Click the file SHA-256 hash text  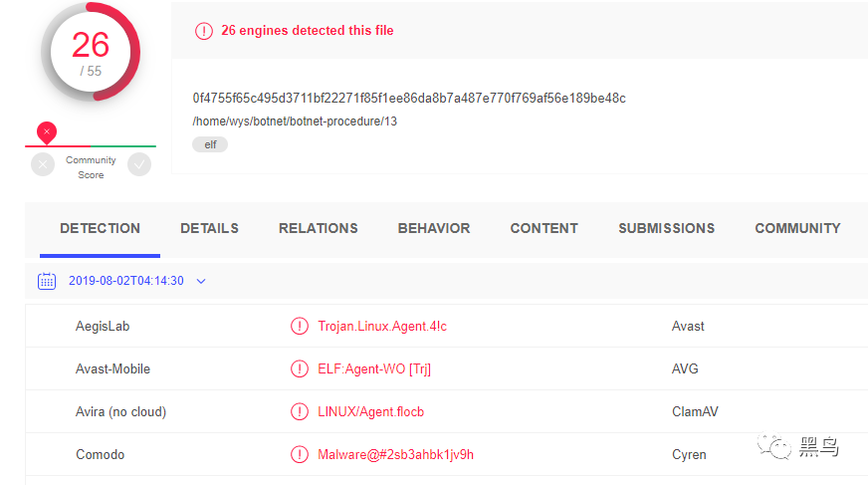(x=409, y=98)
